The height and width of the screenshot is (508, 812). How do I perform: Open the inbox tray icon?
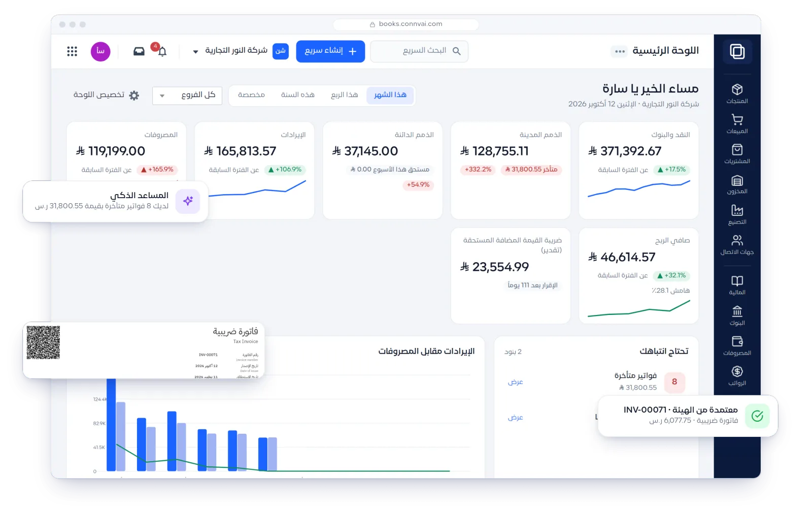pos(139,51)
